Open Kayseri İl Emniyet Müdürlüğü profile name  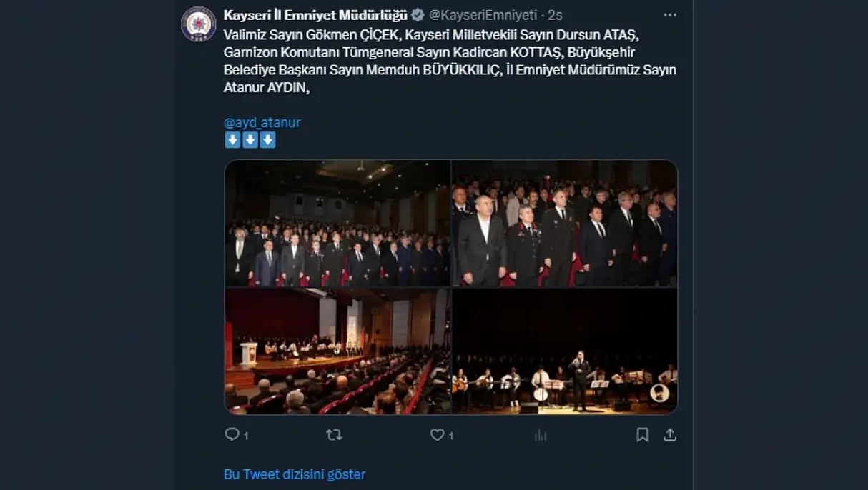[x=315, y=15]
